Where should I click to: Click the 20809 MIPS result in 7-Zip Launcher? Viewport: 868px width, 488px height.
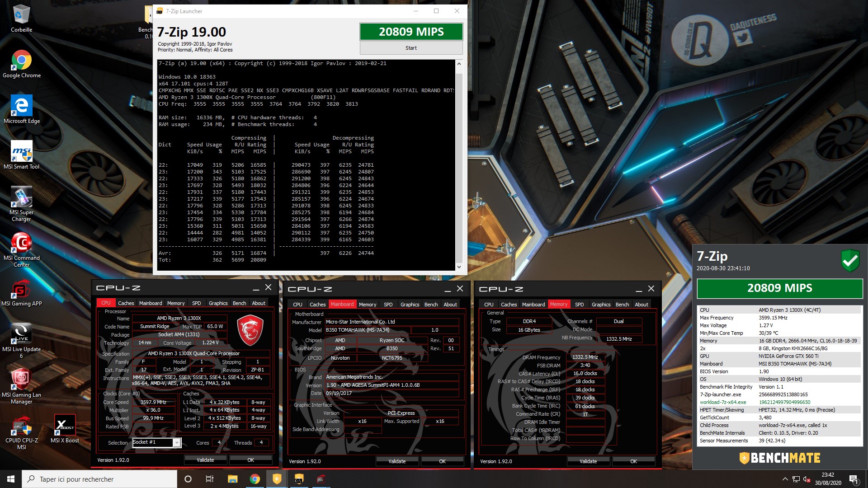[x=411, y=32]
